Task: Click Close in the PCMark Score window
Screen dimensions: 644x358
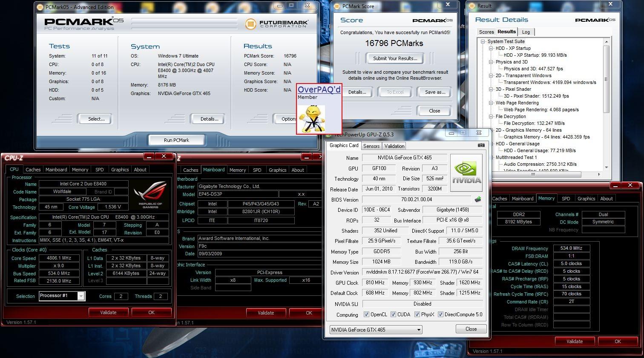Action: [x=434, y=111]
